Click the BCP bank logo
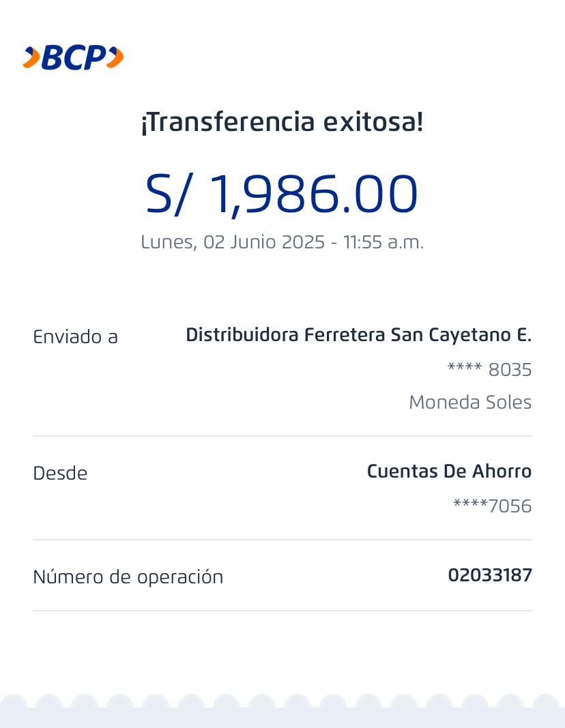Screen dimensions: 565x728 (x=73, y=58)
